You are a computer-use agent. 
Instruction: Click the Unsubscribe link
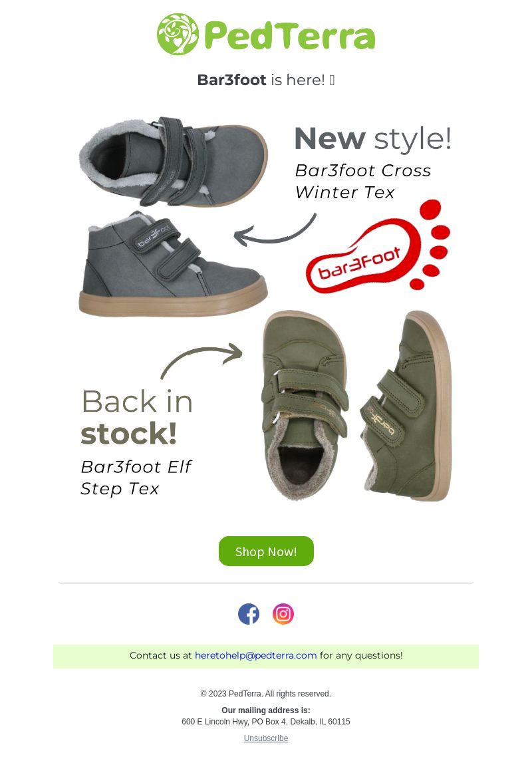pos(266,738)
